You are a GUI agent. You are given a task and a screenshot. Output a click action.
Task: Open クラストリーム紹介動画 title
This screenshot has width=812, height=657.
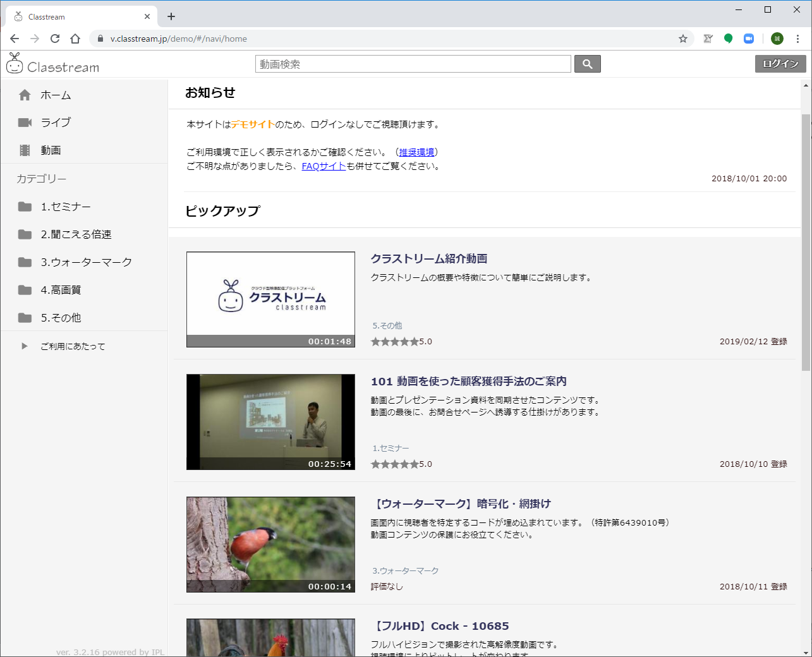pos(428,258)
